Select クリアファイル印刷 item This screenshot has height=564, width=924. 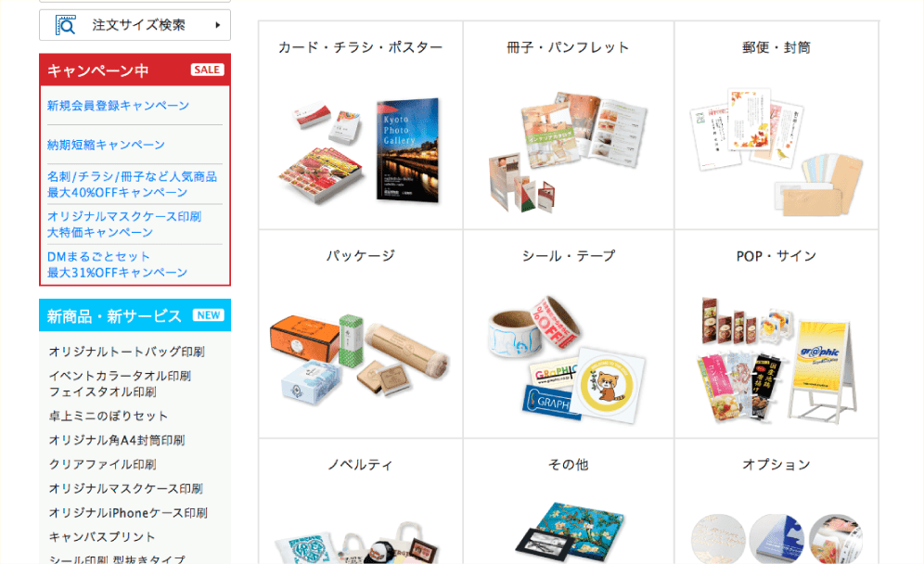103,465
